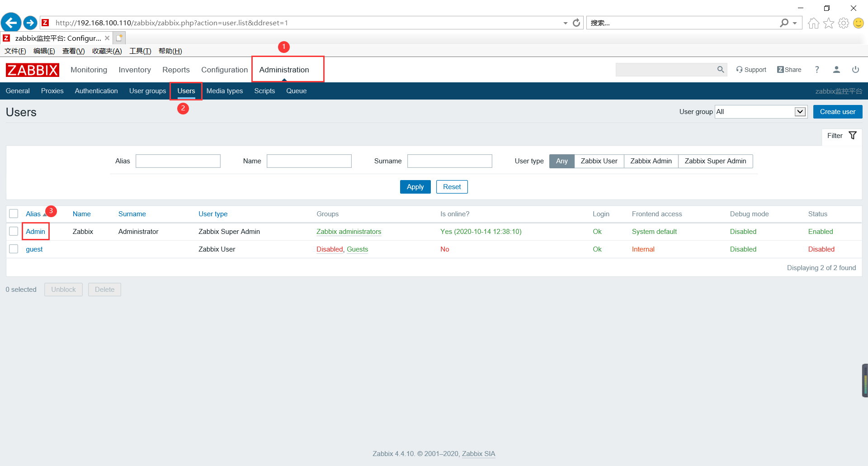Click the Help question mark icon
The image size is (868, 466).
click(817, 70)
